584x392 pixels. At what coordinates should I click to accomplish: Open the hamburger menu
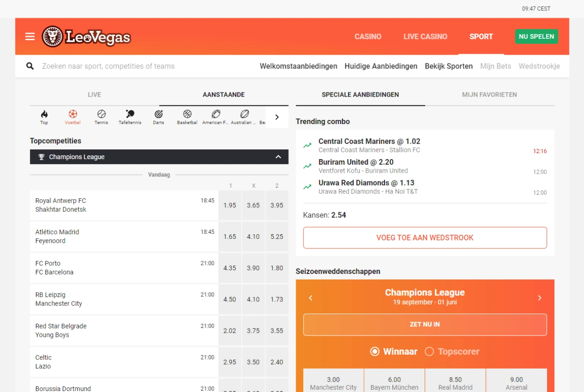(x=30, y=36)
